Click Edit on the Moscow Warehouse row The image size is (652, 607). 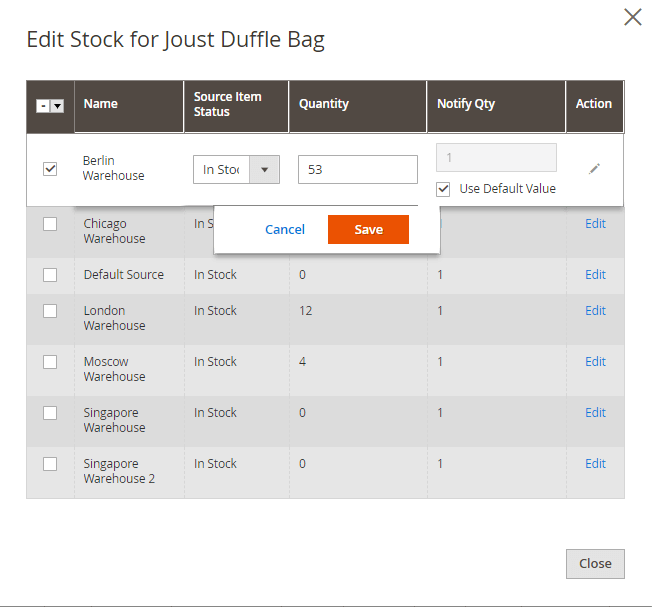click(x=595, y=362)
